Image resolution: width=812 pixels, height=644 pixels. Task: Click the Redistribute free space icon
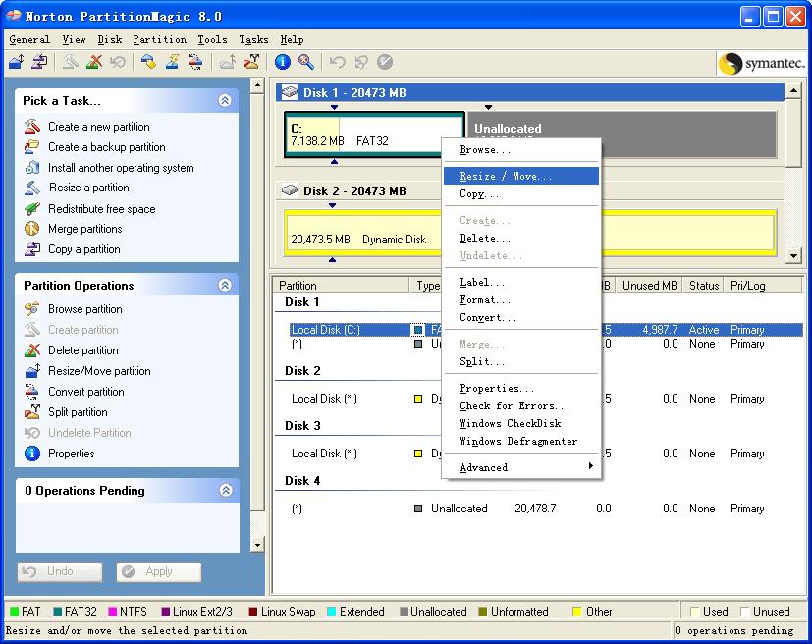[x=31, y=209]
